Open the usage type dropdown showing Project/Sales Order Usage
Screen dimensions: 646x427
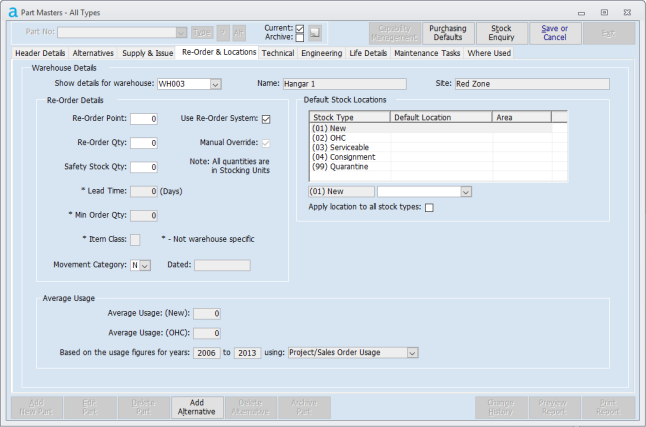coord(411,352)
